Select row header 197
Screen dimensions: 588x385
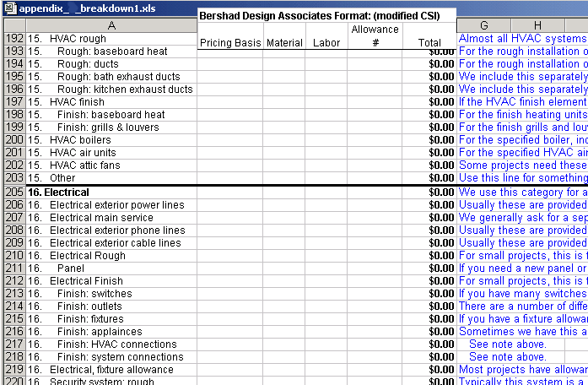pos(14,101)
